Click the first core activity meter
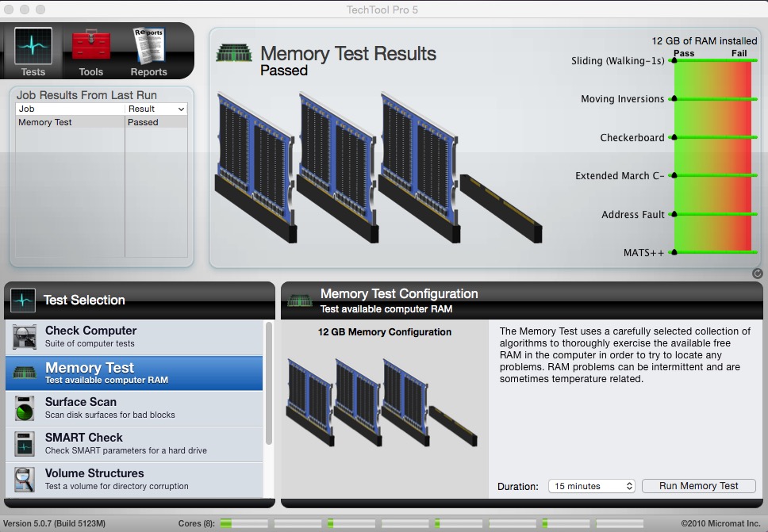 244,524
